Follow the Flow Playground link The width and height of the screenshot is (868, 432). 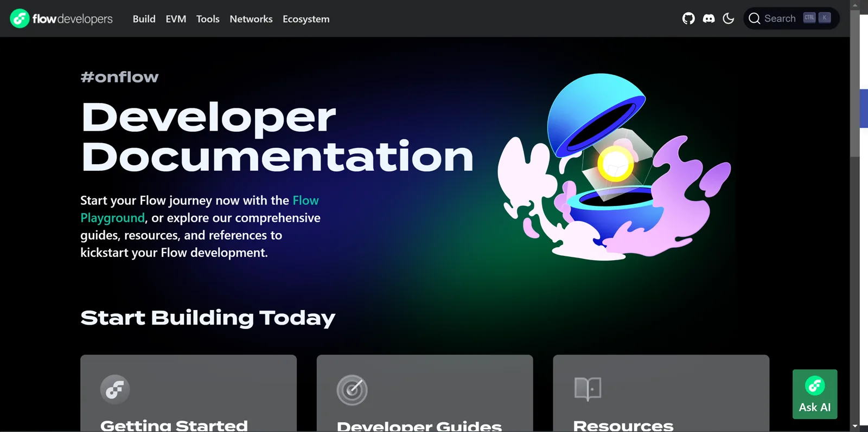(x=199, y=209)
